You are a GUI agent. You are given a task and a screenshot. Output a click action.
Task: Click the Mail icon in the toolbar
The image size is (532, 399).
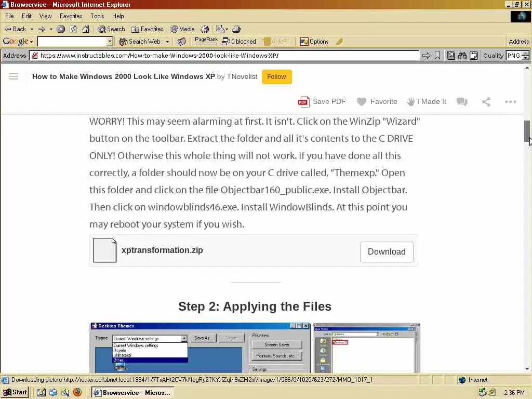coord(220,29)
